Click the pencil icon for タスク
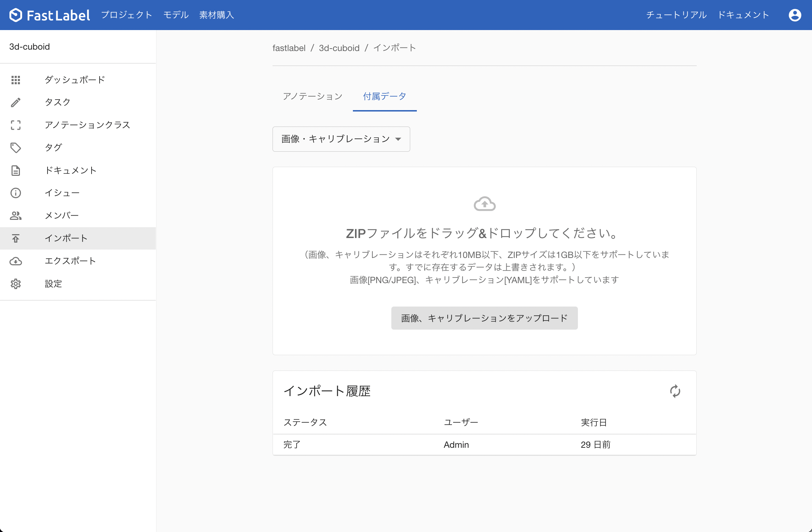This screenshot has height=532, width=812. 16,102
